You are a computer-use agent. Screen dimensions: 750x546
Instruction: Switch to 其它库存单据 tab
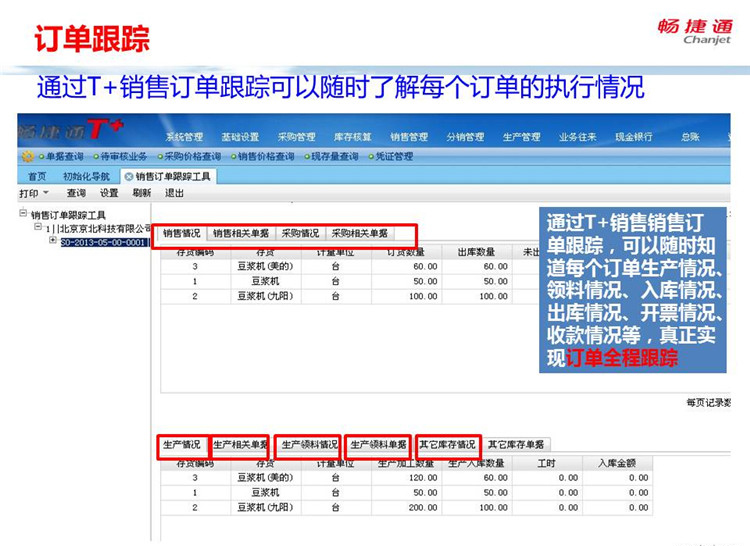tap(516, 445)
